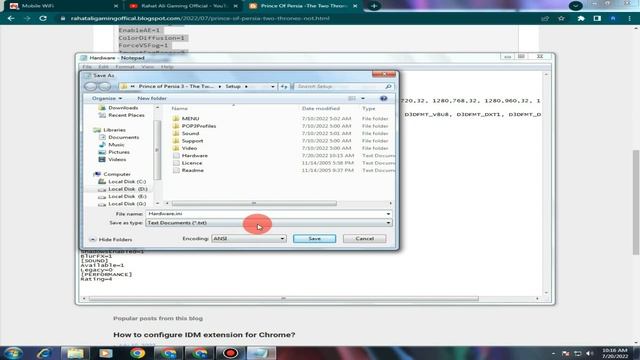Open the Notepad View menu
Screen dimensions: 640x360
[x=148, y=67]
